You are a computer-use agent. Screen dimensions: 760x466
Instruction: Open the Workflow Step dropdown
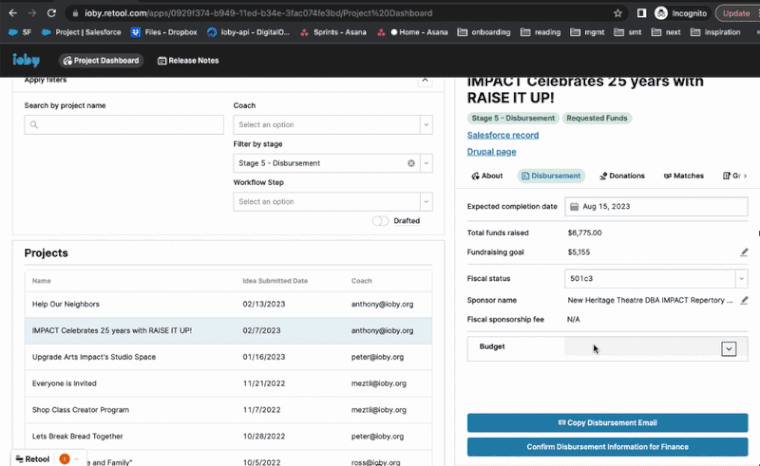(x=332, y=202)
